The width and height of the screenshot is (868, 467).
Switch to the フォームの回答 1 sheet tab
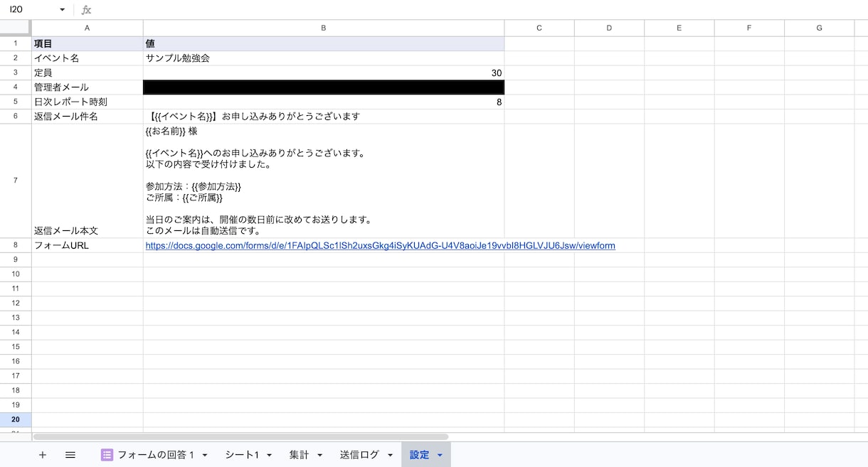[x=155, y=455]
